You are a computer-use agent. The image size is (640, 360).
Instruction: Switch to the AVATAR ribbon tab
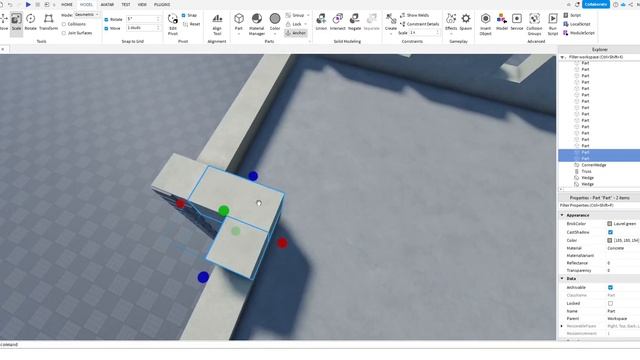point(107,4)
